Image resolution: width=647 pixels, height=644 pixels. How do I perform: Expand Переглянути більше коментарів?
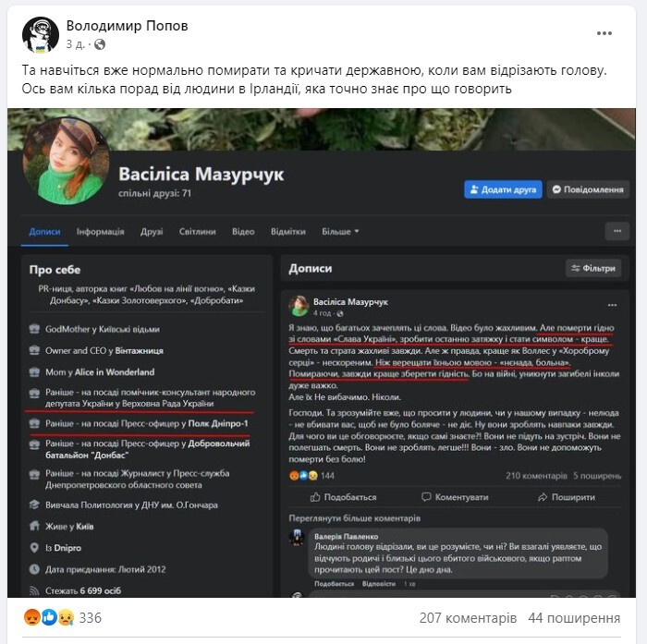354,518
